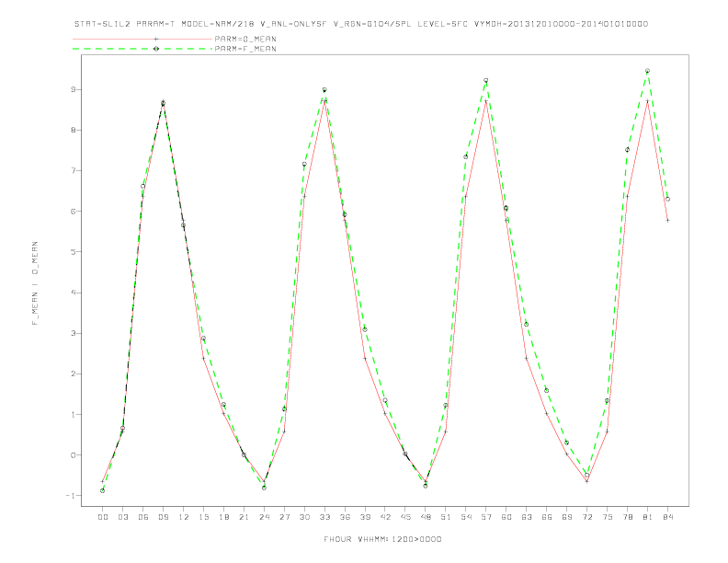Image resolution: width=728 pixels, height=563 pixels.
Task: Click the x-axis tick label 57
Action: 486,517
